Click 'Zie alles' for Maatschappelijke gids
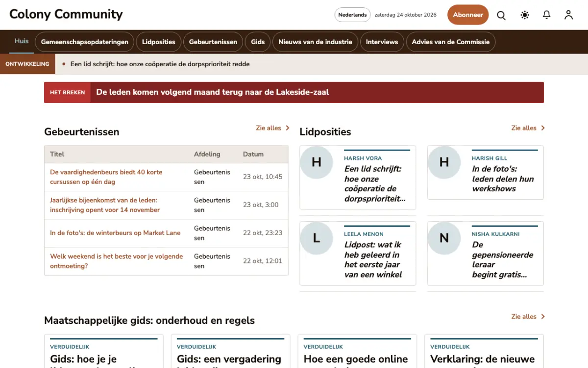588x368 pixels. pyautogui.click(x=528, y=316)
